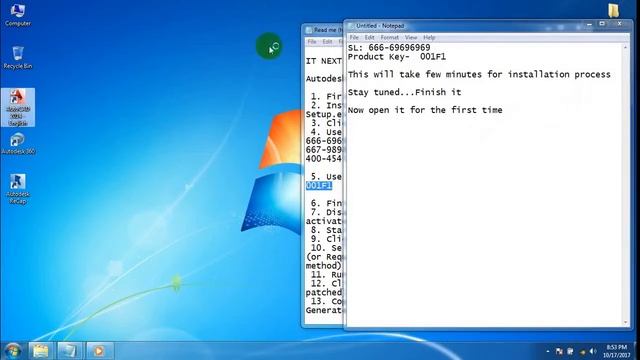Click the 'SL: 666-69696969' line
This screenshot has width=640, height=360.
coord(389,48)
